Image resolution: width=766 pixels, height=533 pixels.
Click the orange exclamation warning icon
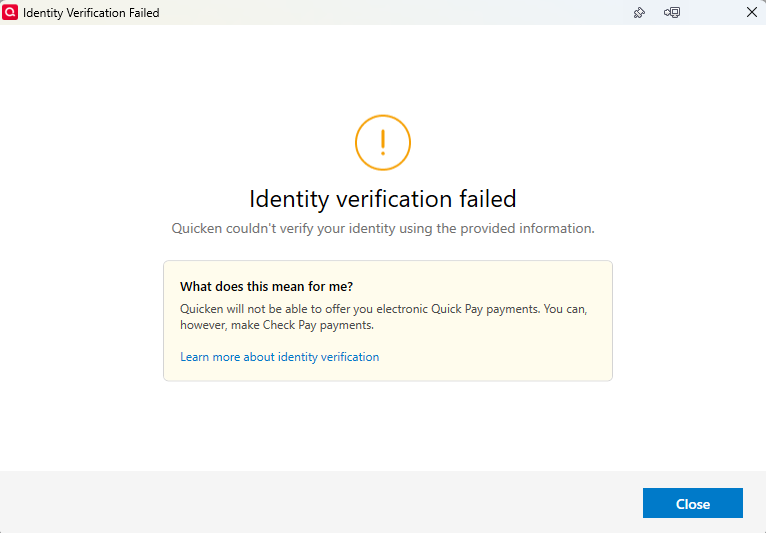(383, 143)
